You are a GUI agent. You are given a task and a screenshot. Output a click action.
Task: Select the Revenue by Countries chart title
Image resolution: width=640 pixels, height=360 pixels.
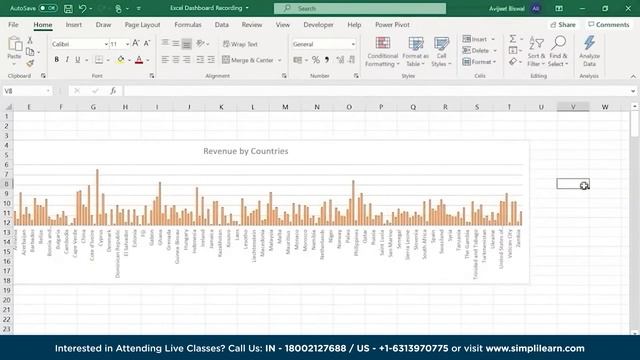(x=246, y=151)
